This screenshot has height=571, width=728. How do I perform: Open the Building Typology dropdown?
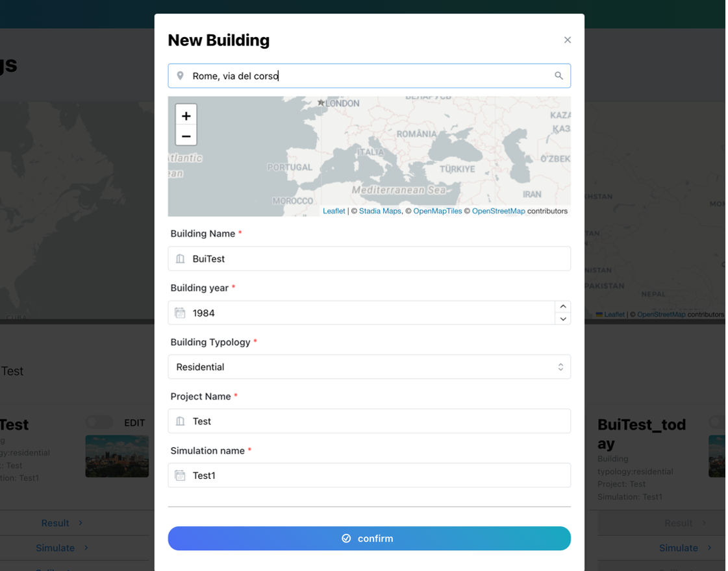click(x=369, y=367)
